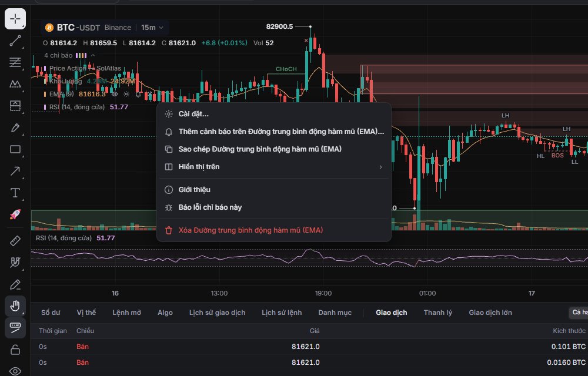Open the 'Danh mục' tab
Image resolution: width=588 pixels, height=376 pixels.
coord(335,313)
